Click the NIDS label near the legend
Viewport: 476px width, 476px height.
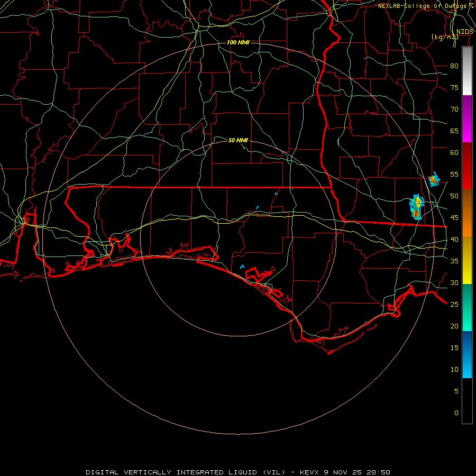click(465, 32)
